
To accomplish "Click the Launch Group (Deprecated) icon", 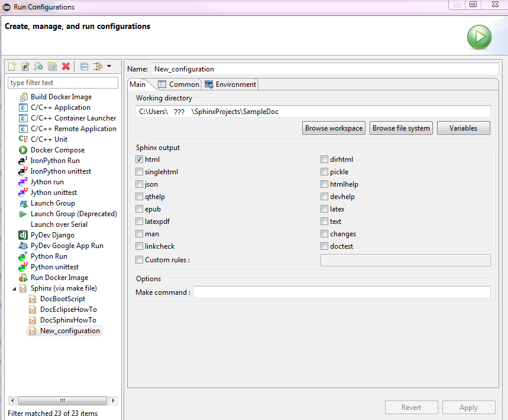I will pos(22,214).
